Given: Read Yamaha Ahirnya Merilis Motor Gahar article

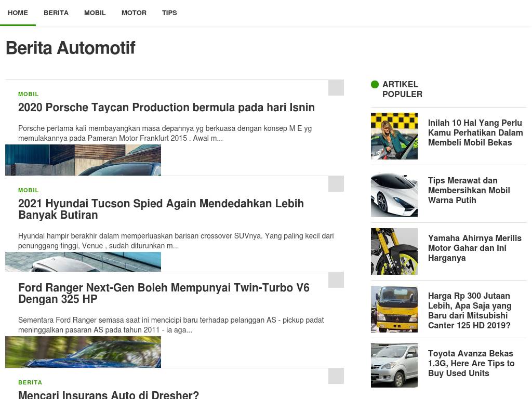Looking at the screenshot, I should (x=475, y=248).
